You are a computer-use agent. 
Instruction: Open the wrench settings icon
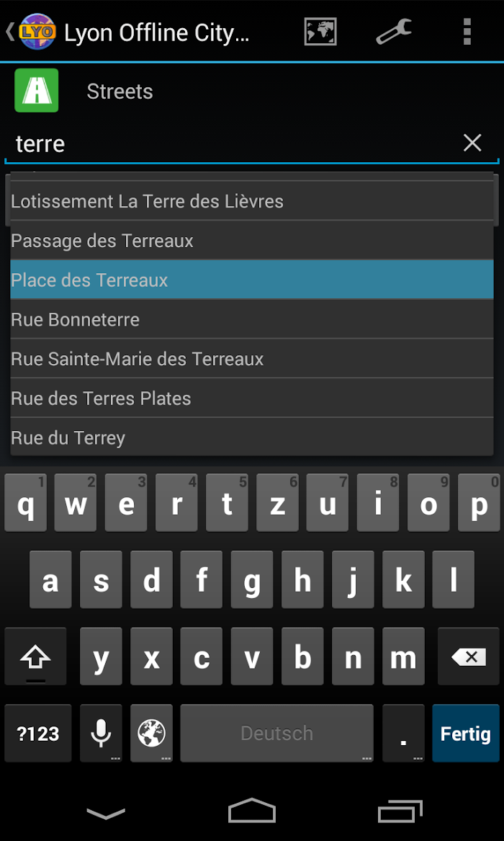pos(394,32)
